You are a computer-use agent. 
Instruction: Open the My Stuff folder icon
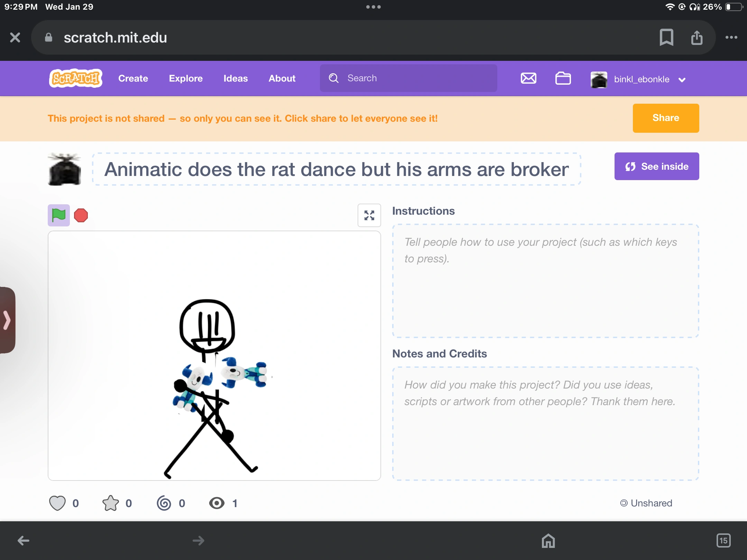coord(563,78)
